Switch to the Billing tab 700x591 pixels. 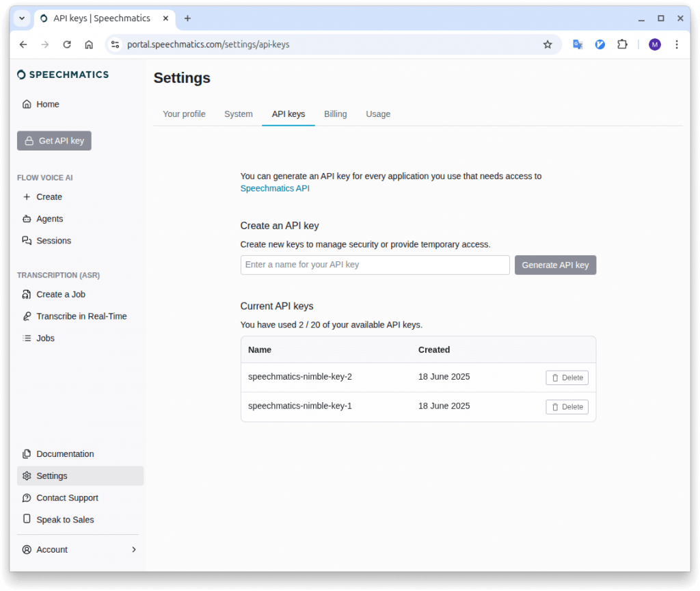335,114
